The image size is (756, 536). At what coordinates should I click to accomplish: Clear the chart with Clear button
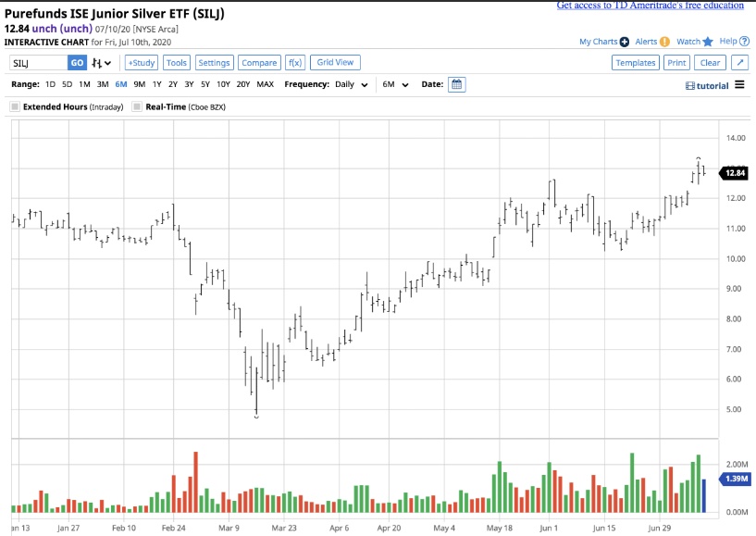710,63
